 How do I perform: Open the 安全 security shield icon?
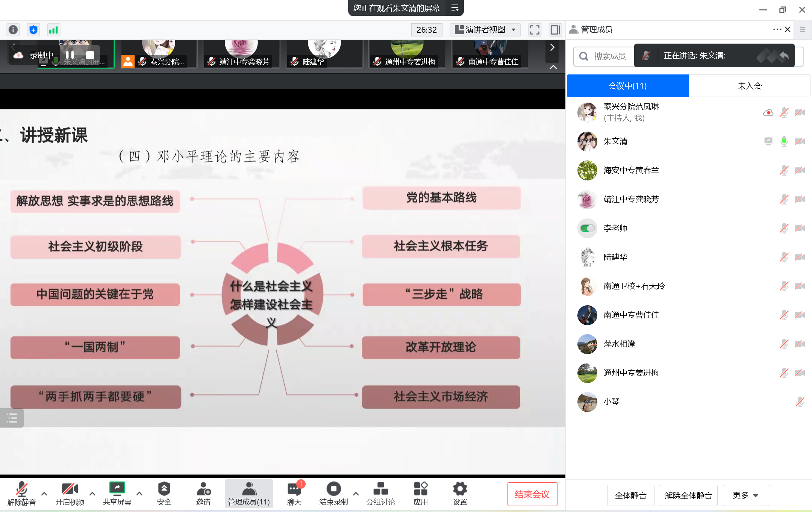(164, 489)
